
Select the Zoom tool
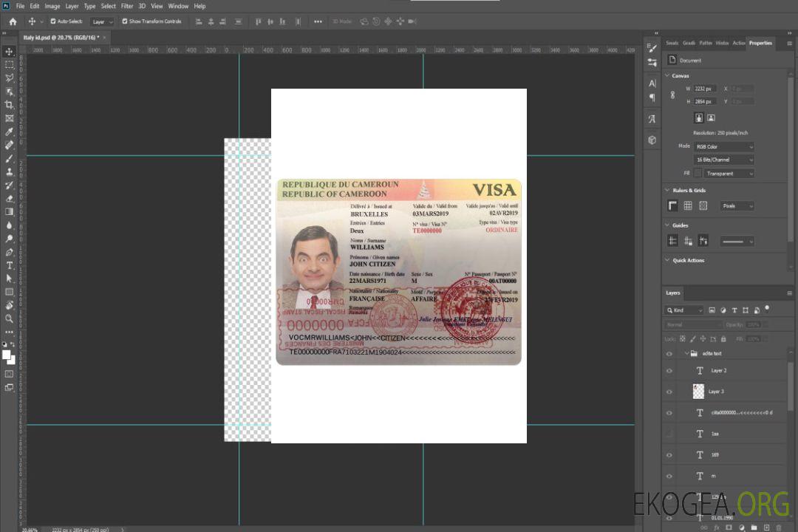(x=9, y=318)
